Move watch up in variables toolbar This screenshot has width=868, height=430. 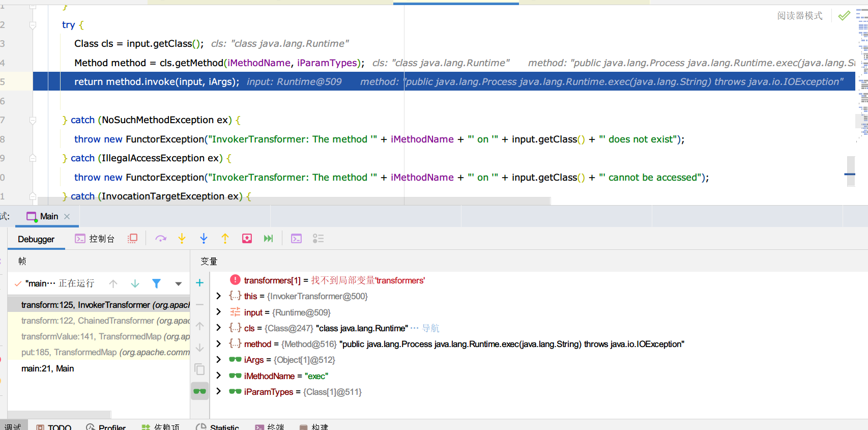(200, 326)
